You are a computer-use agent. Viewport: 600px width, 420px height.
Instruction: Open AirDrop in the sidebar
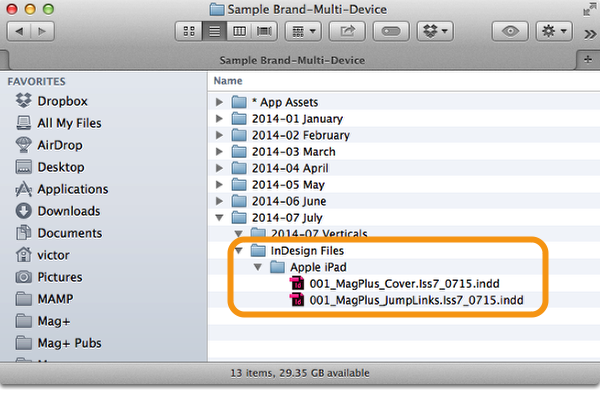point(49,145)
